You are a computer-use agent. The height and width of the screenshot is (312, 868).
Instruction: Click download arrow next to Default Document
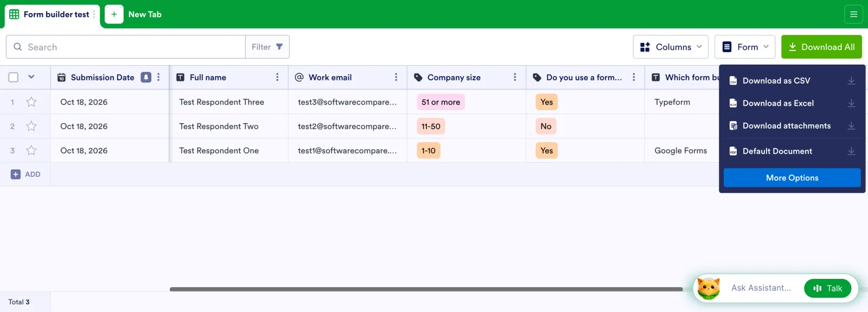852,151
